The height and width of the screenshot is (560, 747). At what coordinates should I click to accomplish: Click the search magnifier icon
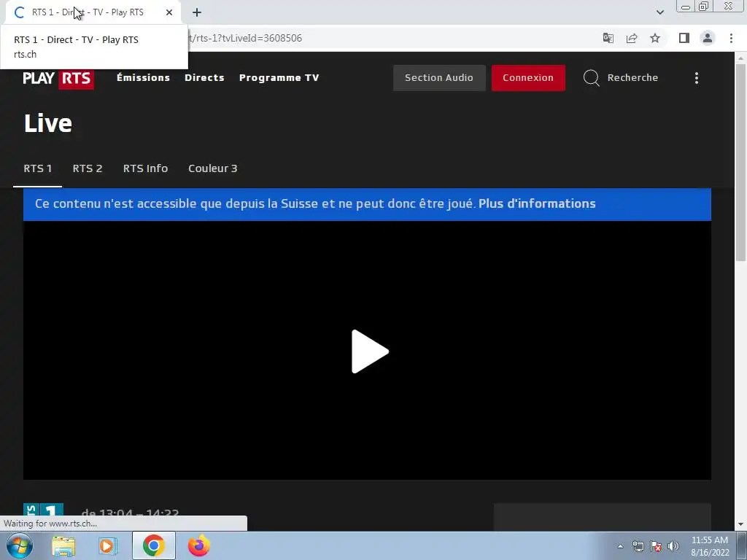[x=591, y=77]
